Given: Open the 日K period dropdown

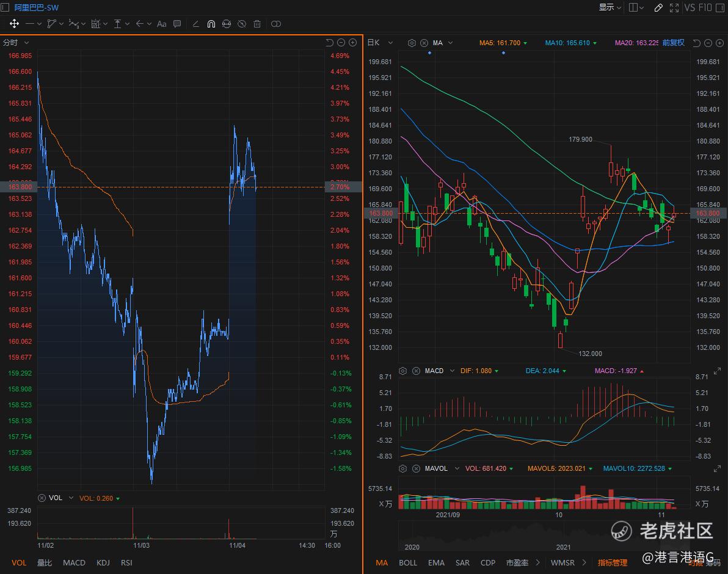Looking at the screenshot, I should 377,43.
